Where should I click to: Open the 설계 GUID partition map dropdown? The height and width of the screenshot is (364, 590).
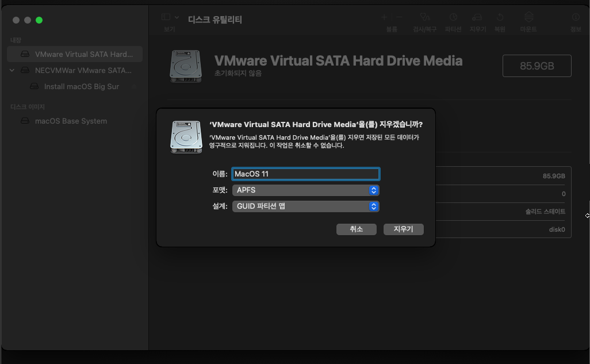[x=305, y=206]
